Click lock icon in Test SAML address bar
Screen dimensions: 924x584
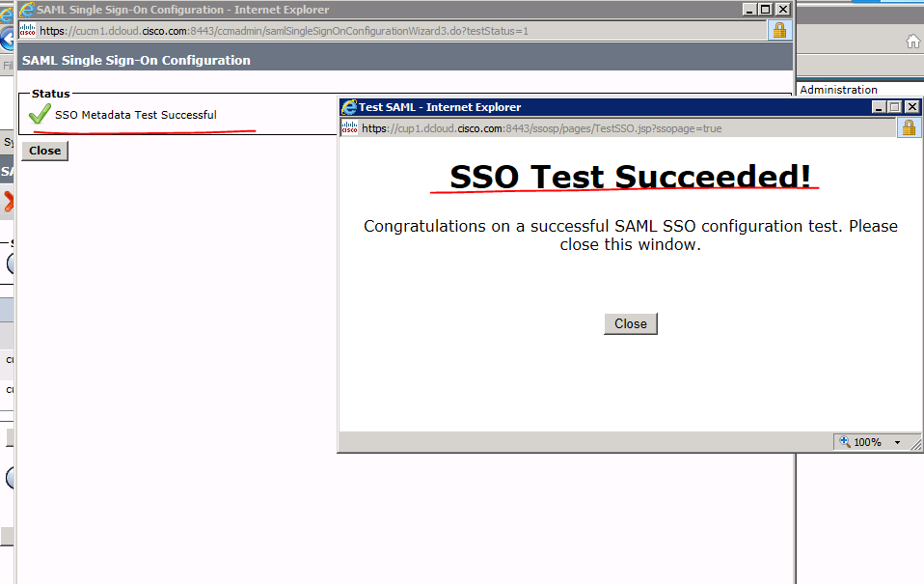tap(909, 128)
